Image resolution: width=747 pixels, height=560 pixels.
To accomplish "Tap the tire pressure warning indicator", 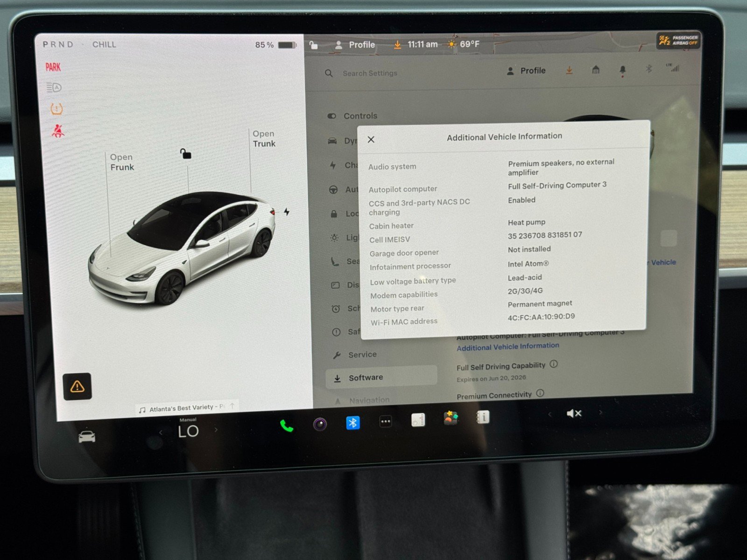I will tap(56, 109).
